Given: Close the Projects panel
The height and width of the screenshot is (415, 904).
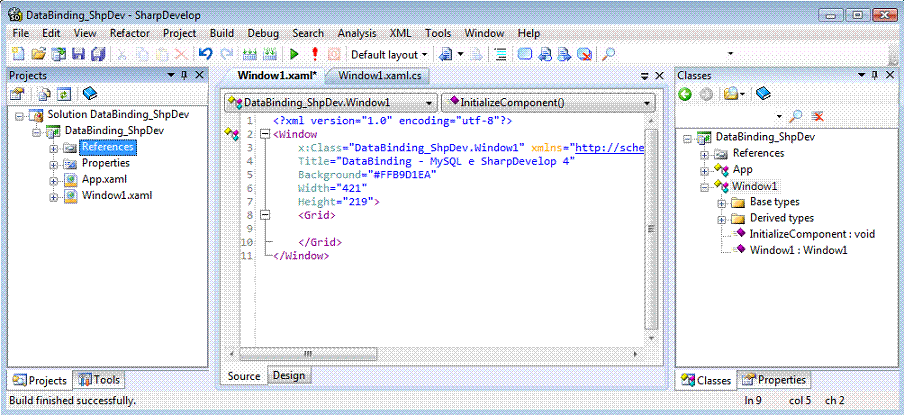Looking at the screenshot, I should (199, 75).
